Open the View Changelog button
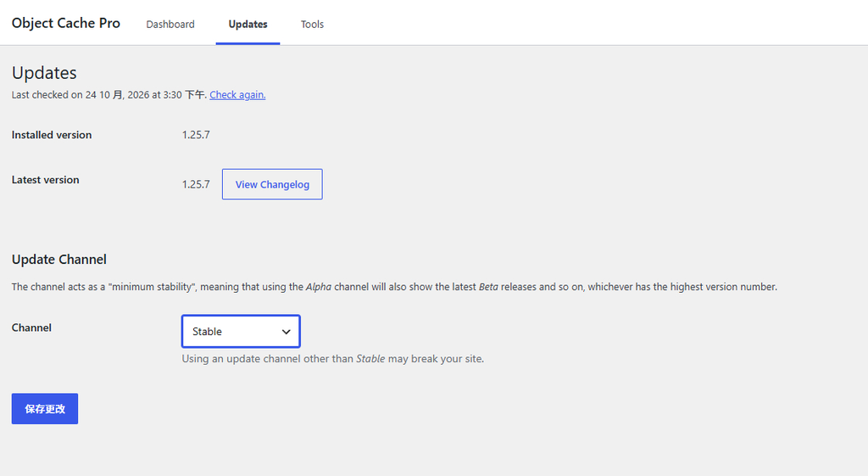 click(272, 184)
